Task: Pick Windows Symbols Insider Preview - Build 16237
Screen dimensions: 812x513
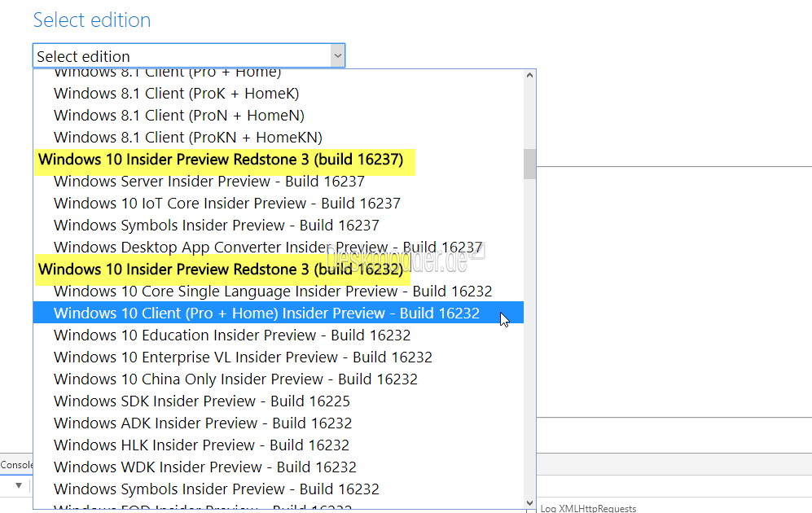Action: pyautogui.click(x=279, y=226)
